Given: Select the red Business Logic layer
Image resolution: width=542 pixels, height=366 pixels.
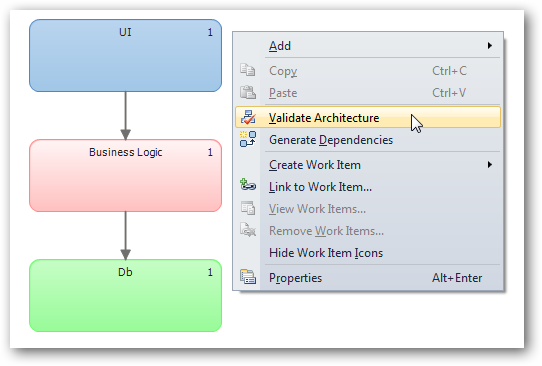Looking at the screenshot, I should click(125, 176).
